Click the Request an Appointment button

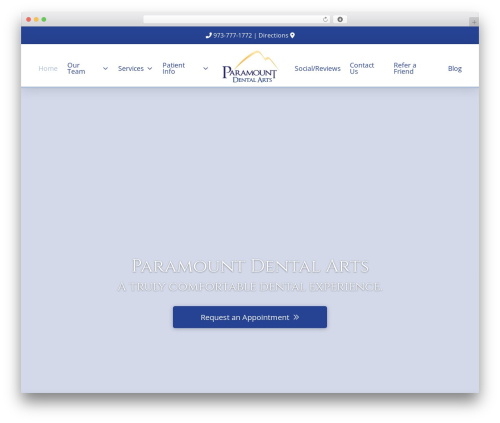250,317
